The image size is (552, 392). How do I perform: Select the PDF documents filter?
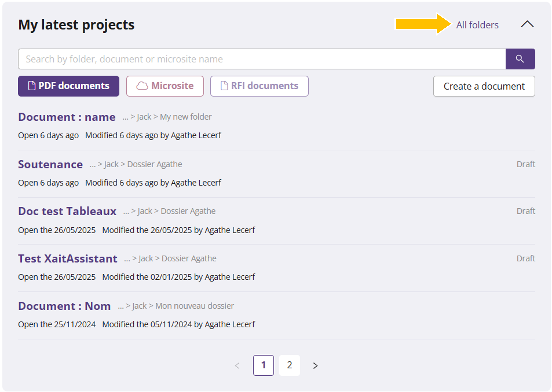point(68,86)
